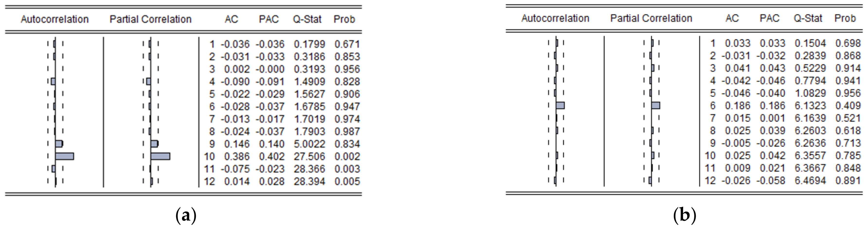Select the Q-Stat column header in panel (a)

point(307,19)
